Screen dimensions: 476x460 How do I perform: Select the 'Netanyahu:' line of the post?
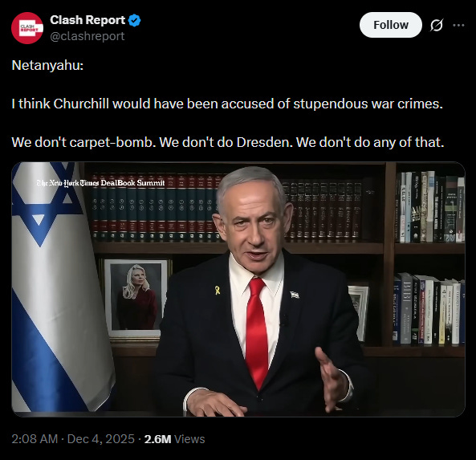pos(47,65)
